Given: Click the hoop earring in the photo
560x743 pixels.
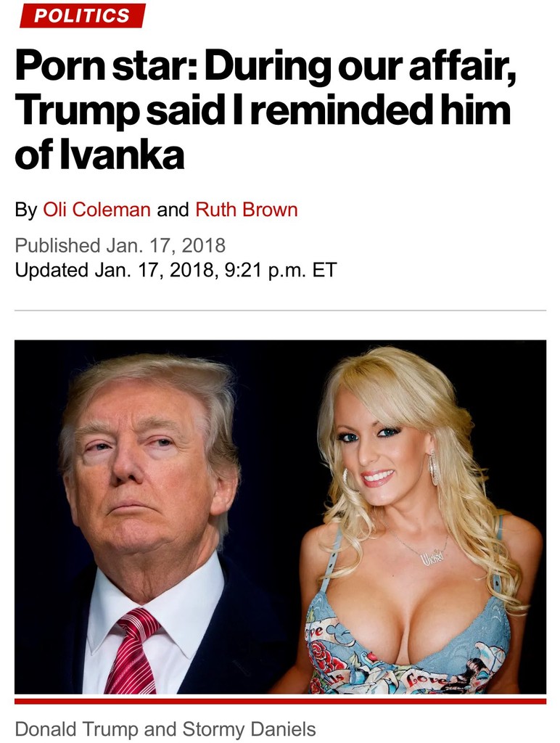Looking at the screenshot, I should [433, 468].
